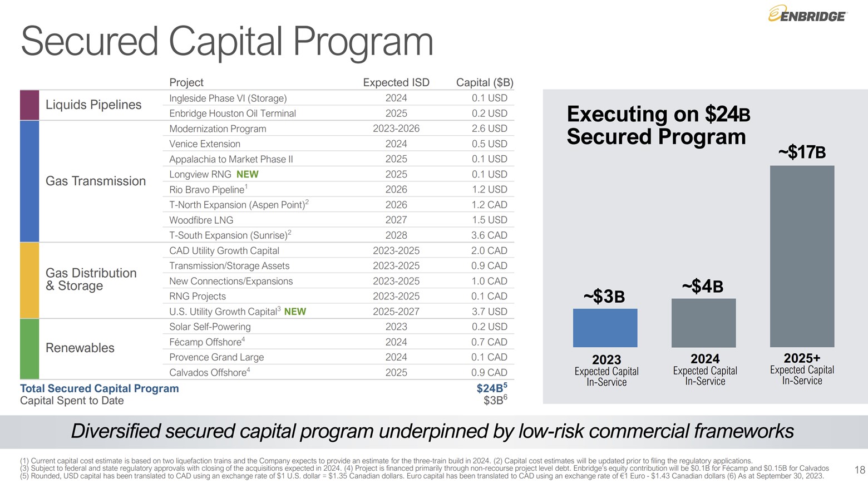This screenshot has height=483, width=868.
Task: Click the Total Secured Capital Program label
Action: [x=100, y=388]
